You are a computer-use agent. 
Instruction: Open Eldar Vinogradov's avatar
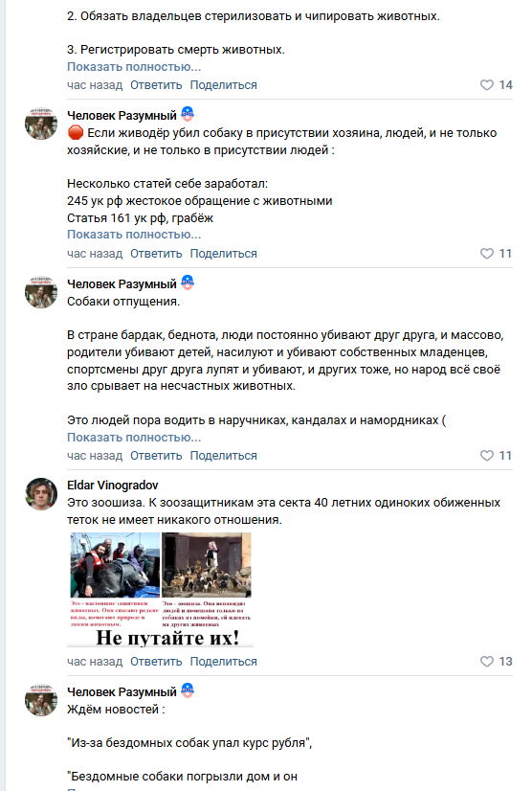click(41, 494)
